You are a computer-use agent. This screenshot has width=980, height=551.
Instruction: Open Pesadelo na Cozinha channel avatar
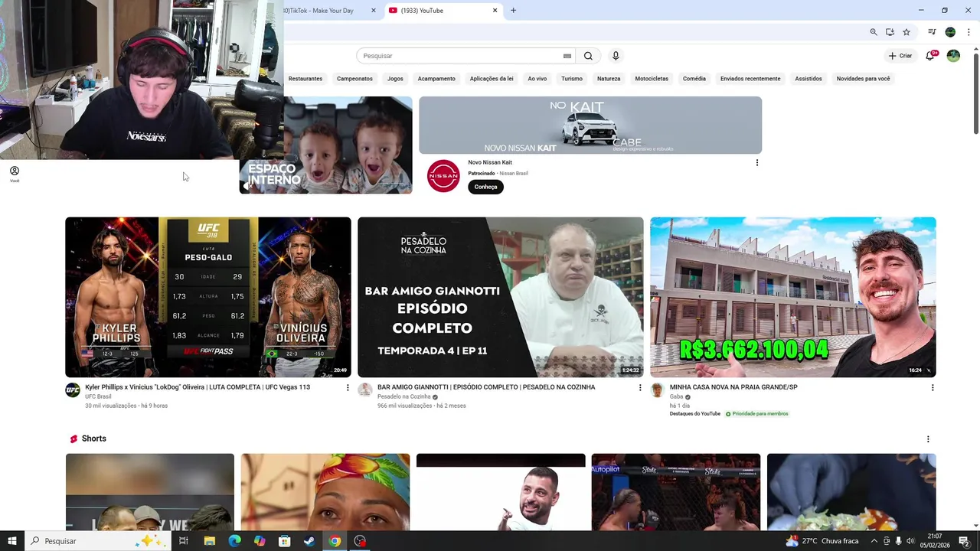pyautogui.click(x=365, y=390)
